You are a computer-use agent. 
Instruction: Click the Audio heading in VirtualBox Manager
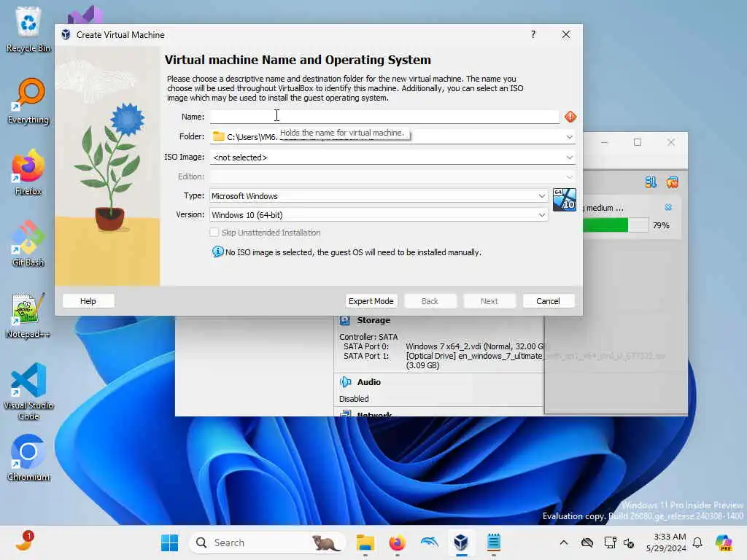tap(368, 382)
